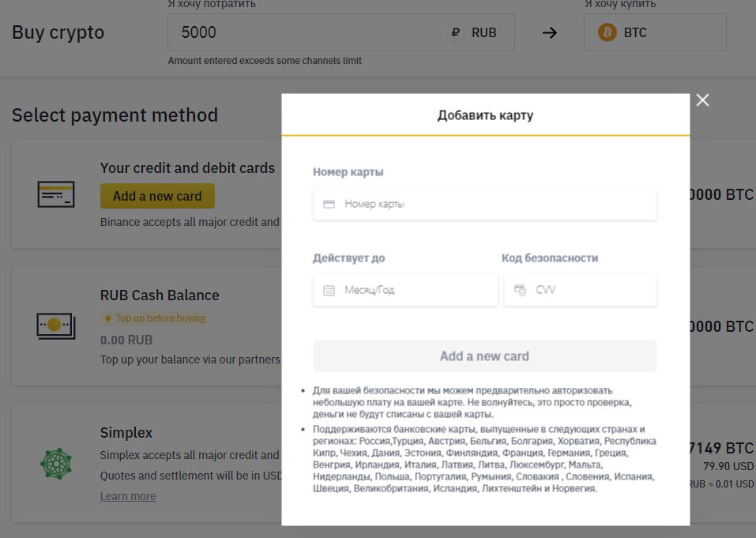Click the CVV security code icon
Viewport: 756px width, 538px height.
(520, 290)
